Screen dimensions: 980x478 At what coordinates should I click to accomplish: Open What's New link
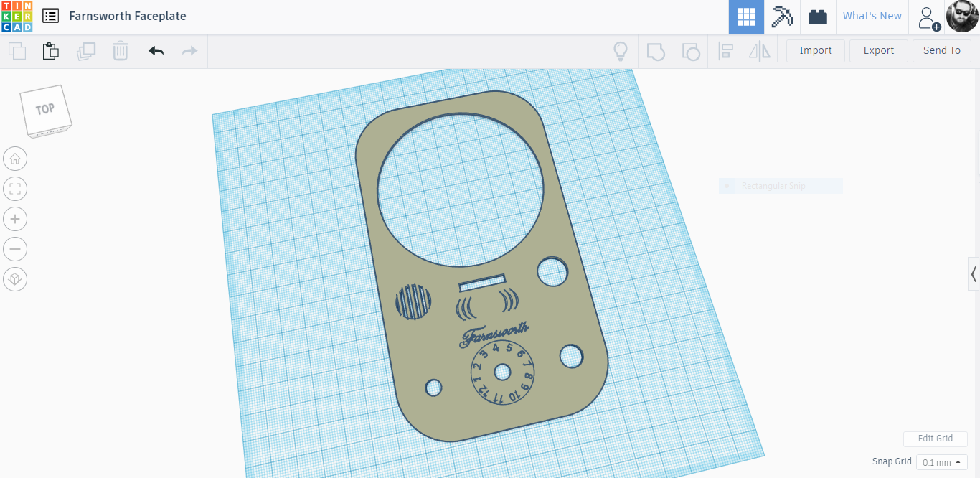[872, 16]
